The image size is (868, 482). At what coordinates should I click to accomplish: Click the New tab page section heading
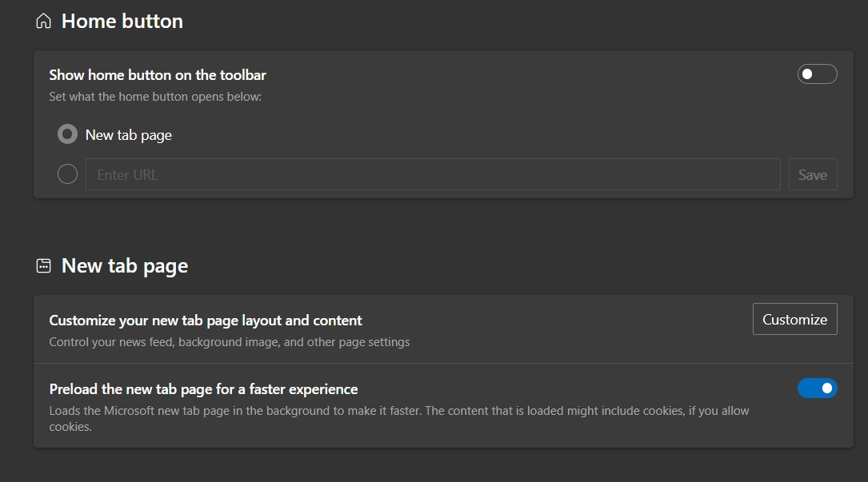click(124, 265)
